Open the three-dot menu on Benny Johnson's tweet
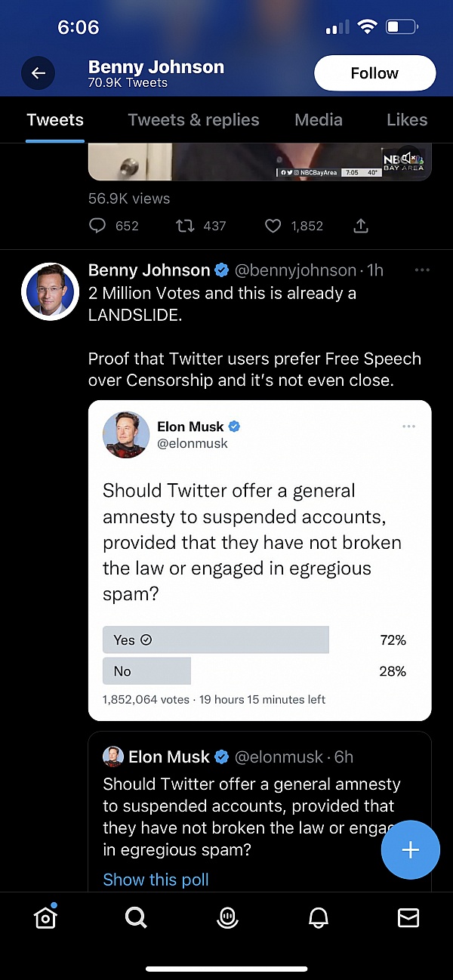453x980 pixels. 422,270
